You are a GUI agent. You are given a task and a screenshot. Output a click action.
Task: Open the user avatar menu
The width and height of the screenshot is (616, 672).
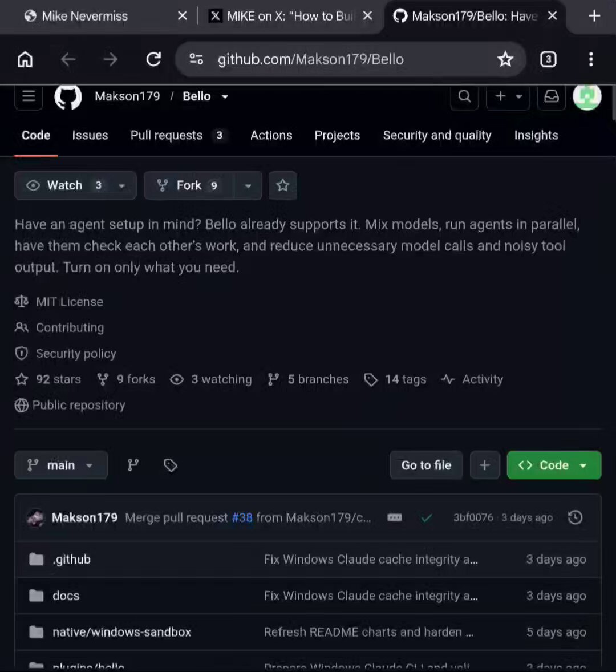(x=587, y=96)
